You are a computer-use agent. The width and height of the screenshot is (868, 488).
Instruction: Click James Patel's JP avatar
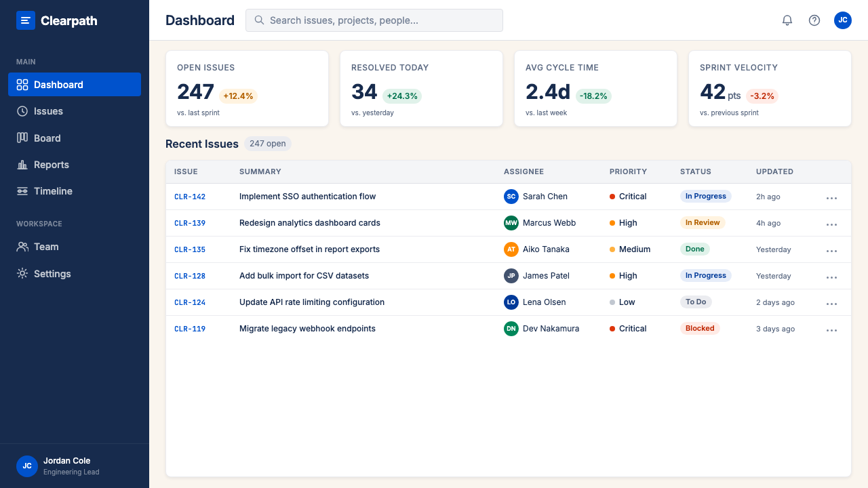(x=511, y=276)
